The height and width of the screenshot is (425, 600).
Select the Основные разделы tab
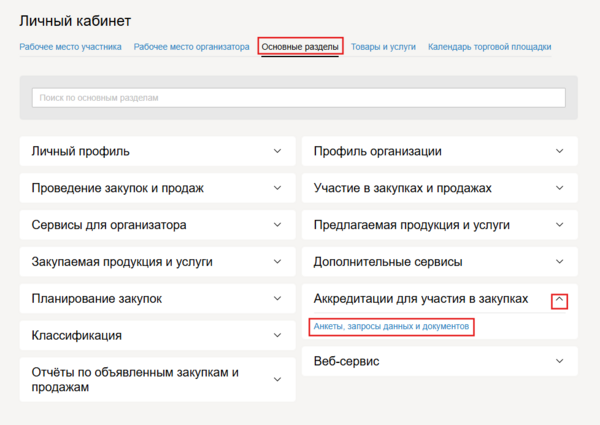pos(300,46)
